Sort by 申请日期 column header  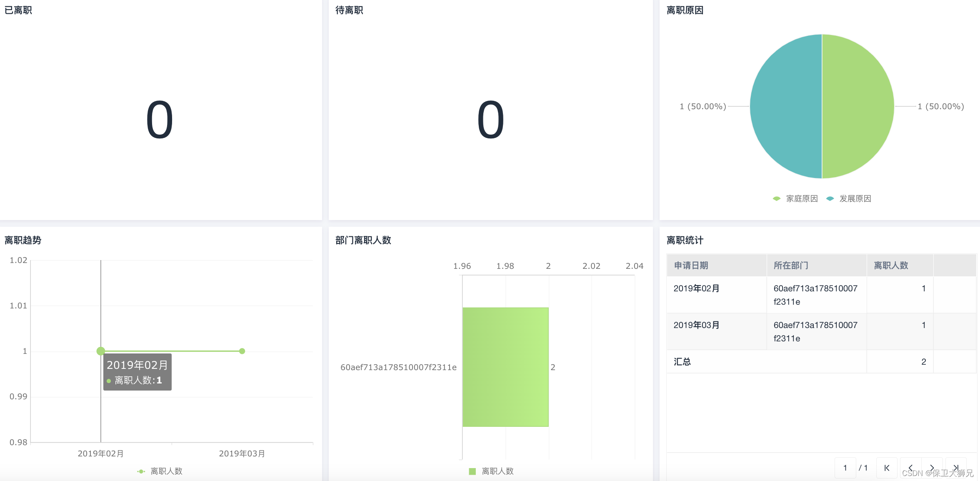coord(691,266)
